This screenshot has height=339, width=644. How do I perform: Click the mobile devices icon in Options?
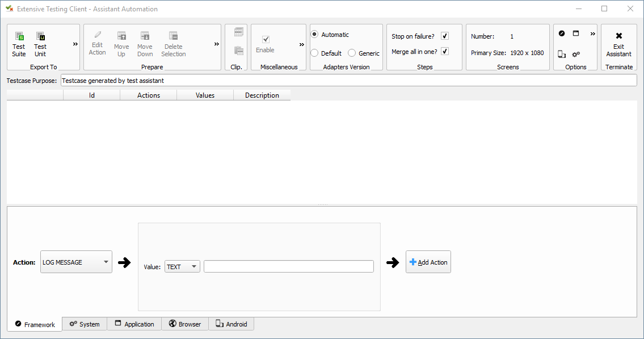click(562, 54)
